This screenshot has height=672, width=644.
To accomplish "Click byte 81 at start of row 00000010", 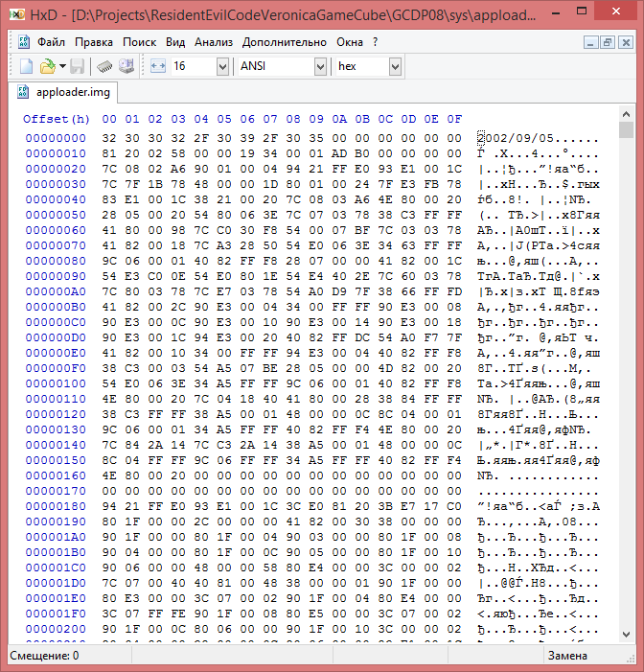I will (109, 153).
